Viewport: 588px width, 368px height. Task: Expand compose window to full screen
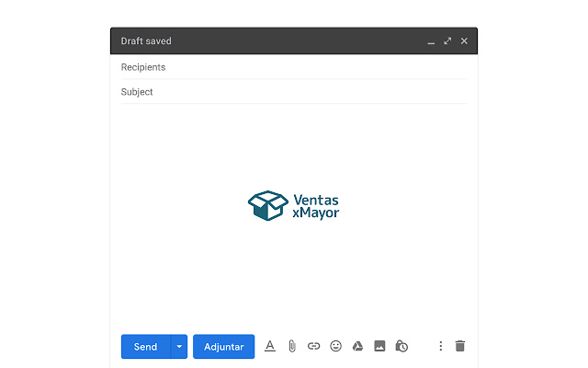click(447, 40)
